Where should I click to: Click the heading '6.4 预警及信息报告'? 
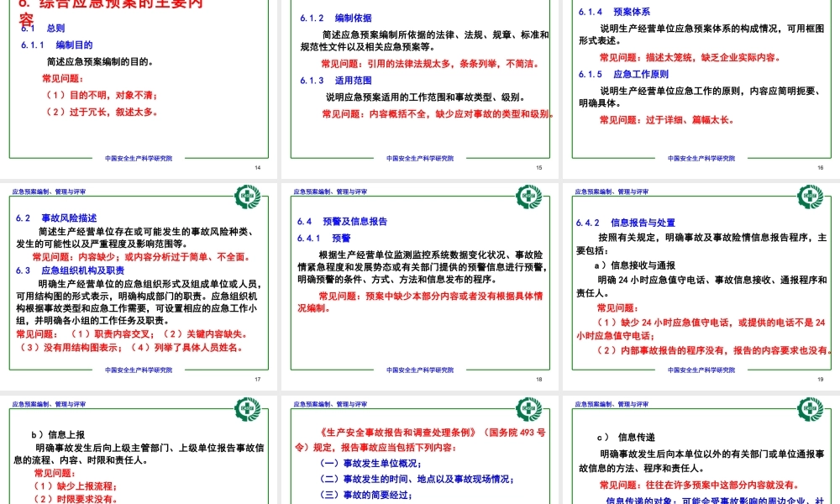pyautogui.click(x=343, y=221)
